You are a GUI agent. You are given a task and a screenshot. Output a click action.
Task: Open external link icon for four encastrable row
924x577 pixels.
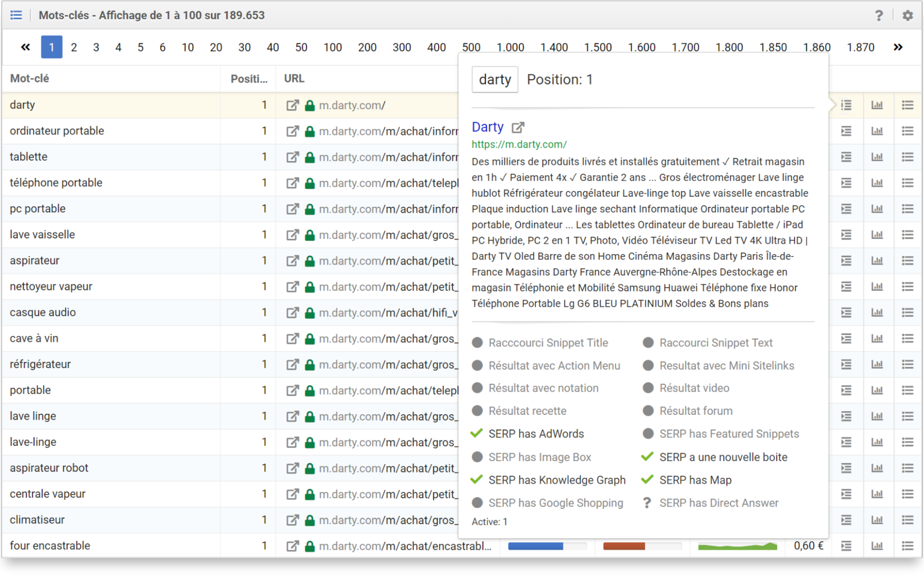[x=292, y=546]
